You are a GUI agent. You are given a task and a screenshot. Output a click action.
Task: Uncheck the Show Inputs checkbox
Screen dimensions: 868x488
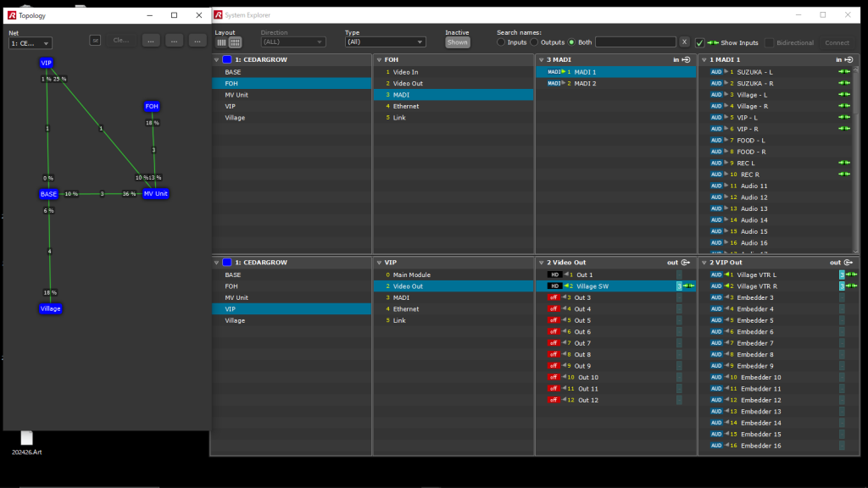click(x=699, y=42)
